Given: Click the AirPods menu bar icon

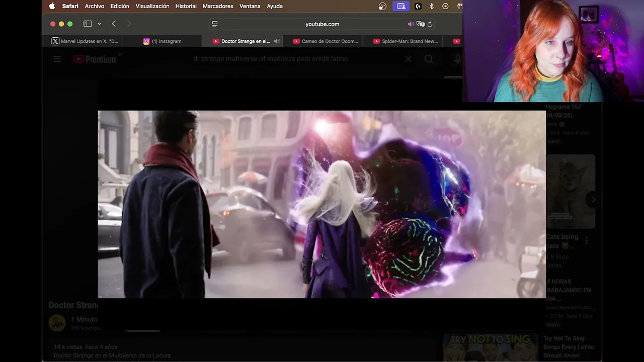Looking at the screenshot, I should (459, 6).
